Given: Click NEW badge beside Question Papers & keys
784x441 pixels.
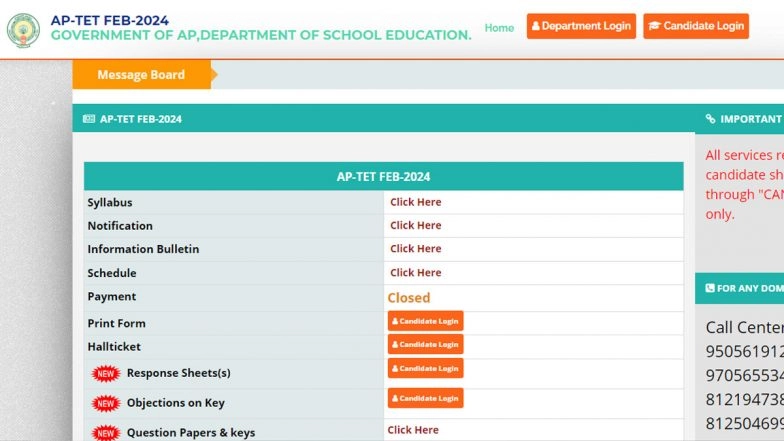Looking at the screenshot, I should click(x=106, y=433).
